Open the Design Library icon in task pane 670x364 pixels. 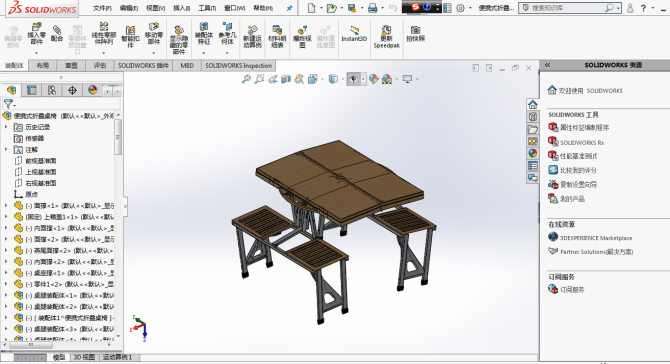pos(532,117)
